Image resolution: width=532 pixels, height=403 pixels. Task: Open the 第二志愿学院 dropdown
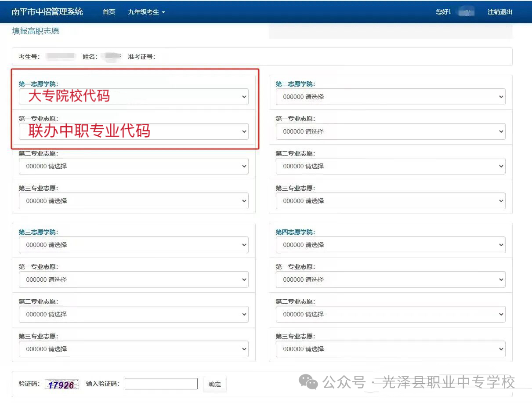coord(391,97)
